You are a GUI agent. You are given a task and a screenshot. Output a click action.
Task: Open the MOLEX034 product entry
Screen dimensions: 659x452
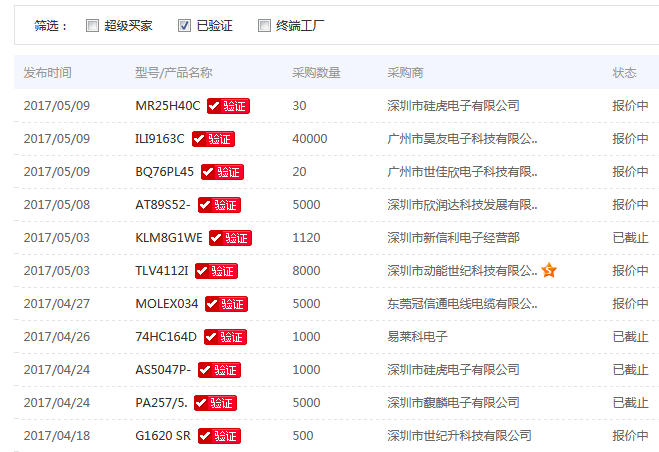(167, 304)
